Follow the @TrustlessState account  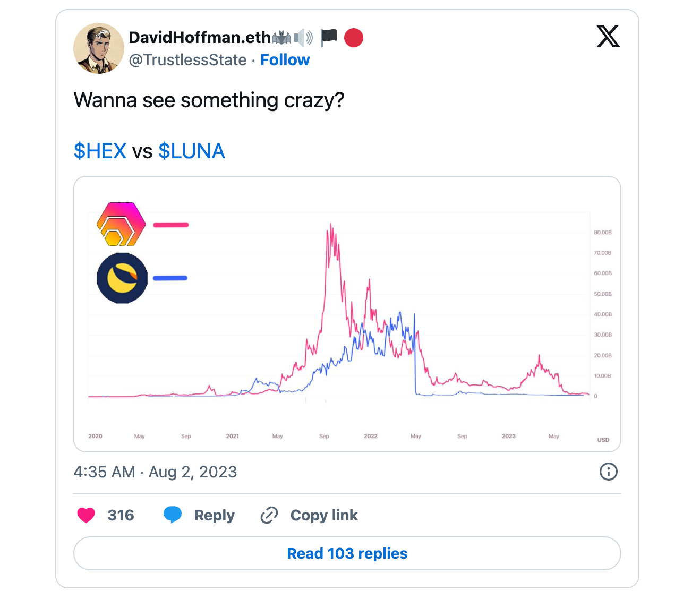(285, 60)
